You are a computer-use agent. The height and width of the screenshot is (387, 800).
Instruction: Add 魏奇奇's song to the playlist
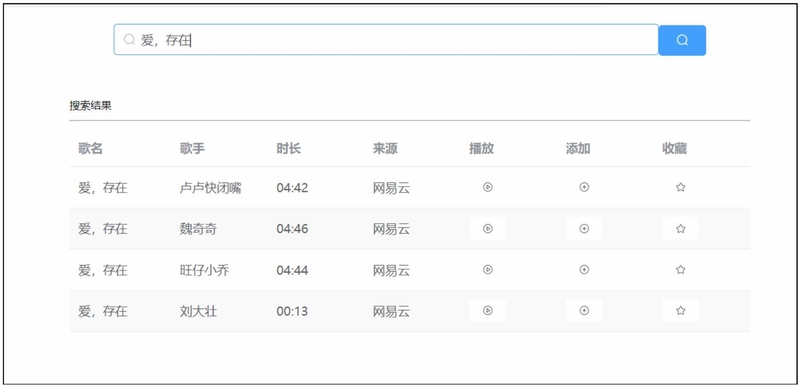coord(584,228)
